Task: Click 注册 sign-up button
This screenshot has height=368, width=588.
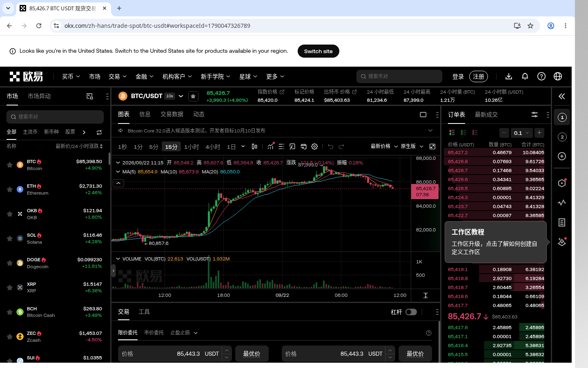Action: click(479, 76)
